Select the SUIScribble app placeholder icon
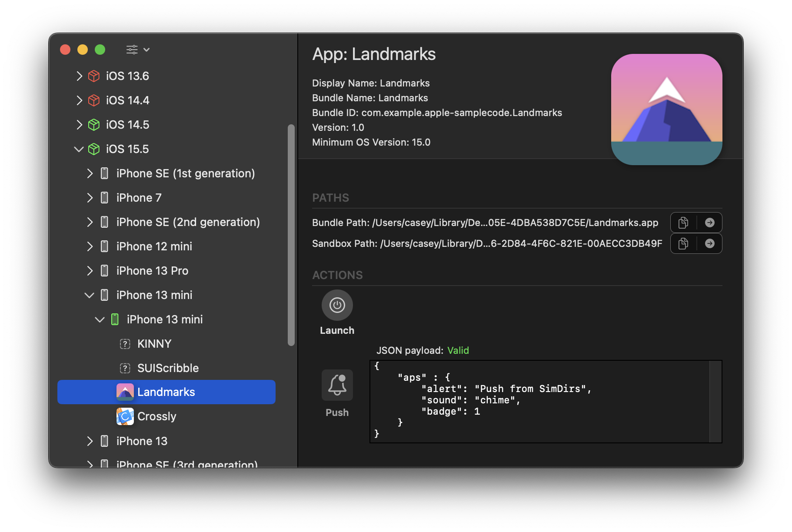The width and height of the screenshot is (792, 532). click(125, 368)
